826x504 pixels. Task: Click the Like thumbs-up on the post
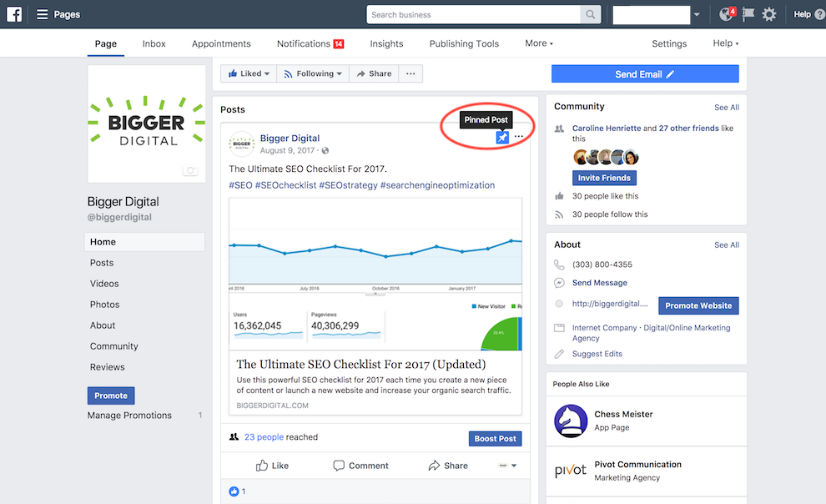272,466
